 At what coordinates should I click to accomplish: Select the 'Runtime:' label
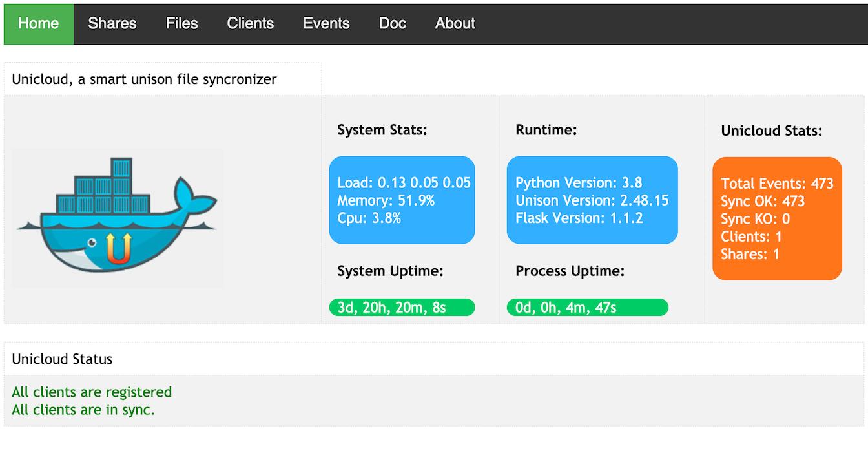(x=546, y=130)
